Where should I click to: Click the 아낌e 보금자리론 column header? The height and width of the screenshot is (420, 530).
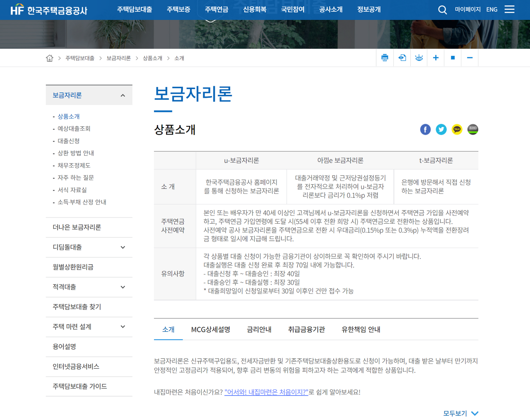tap(340, 160)
